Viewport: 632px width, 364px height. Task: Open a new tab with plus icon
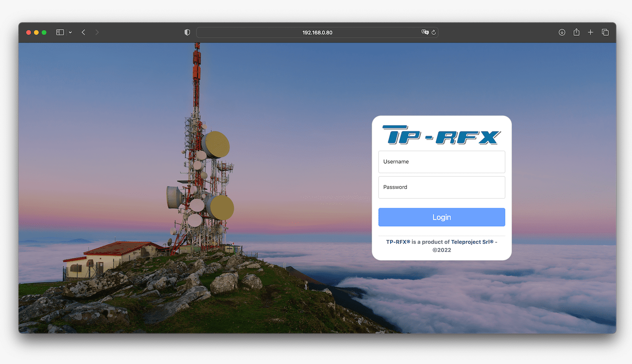591,32
